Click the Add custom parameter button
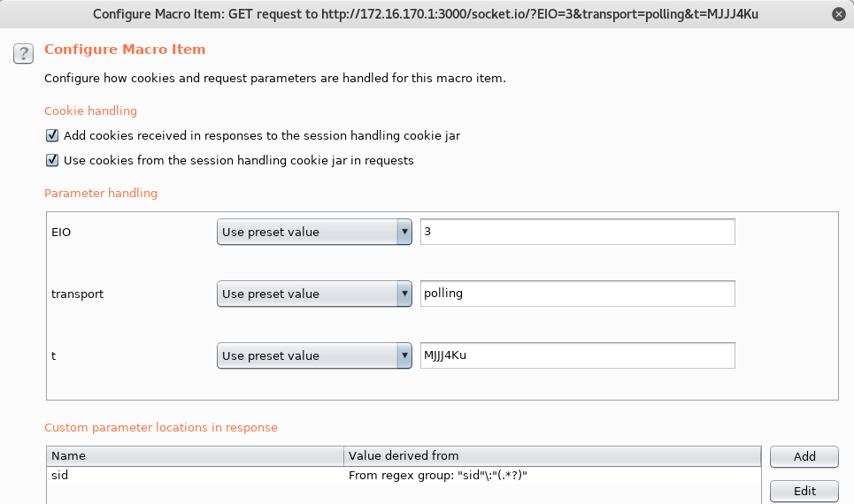 [804, 456]
